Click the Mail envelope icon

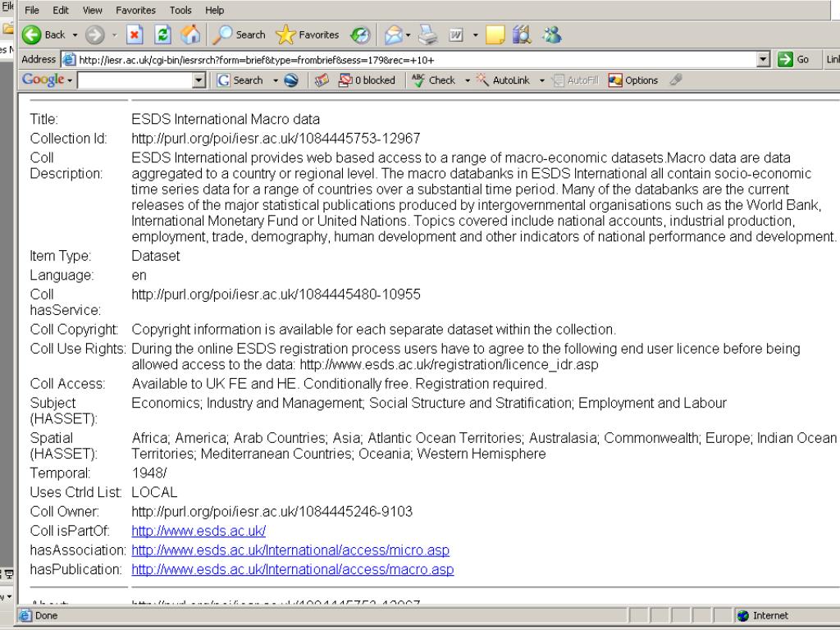[393, 34]
